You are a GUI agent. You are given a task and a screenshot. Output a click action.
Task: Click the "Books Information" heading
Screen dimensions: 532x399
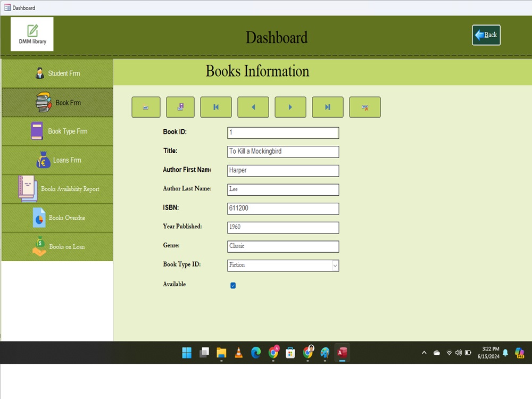coord(257,71)
